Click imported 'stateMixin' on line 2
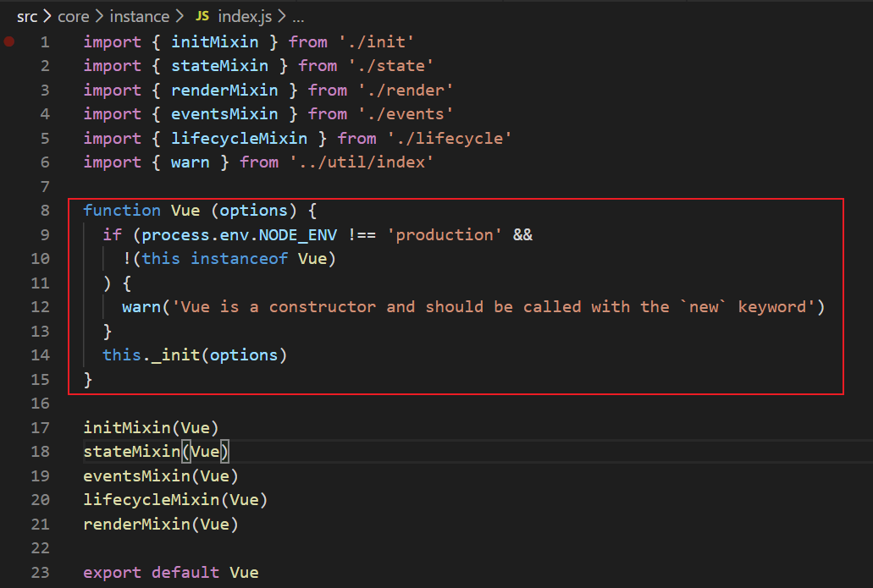The image size is (873, 588). point(219,66)
